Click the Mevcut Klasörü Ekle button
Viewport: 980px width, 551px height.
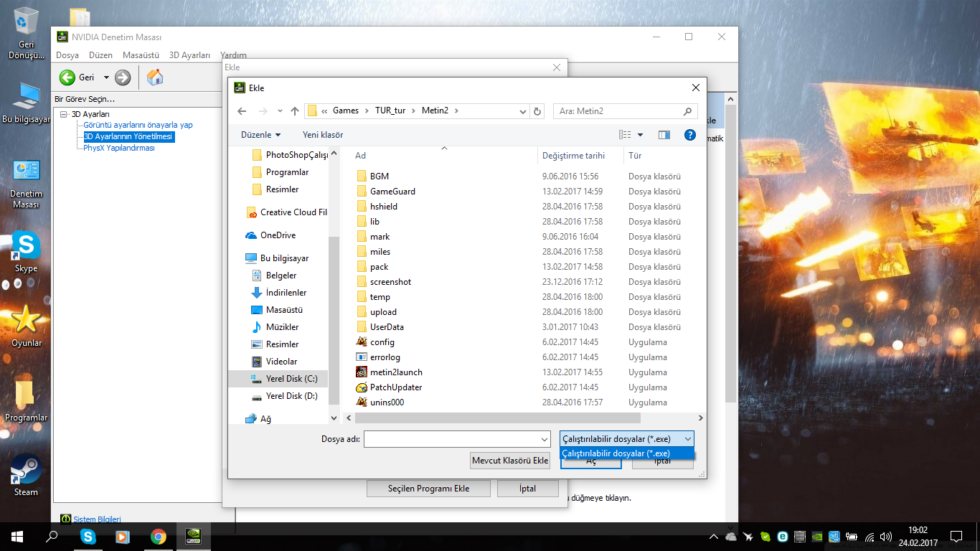pyautogui.click(x=510, y=461)
